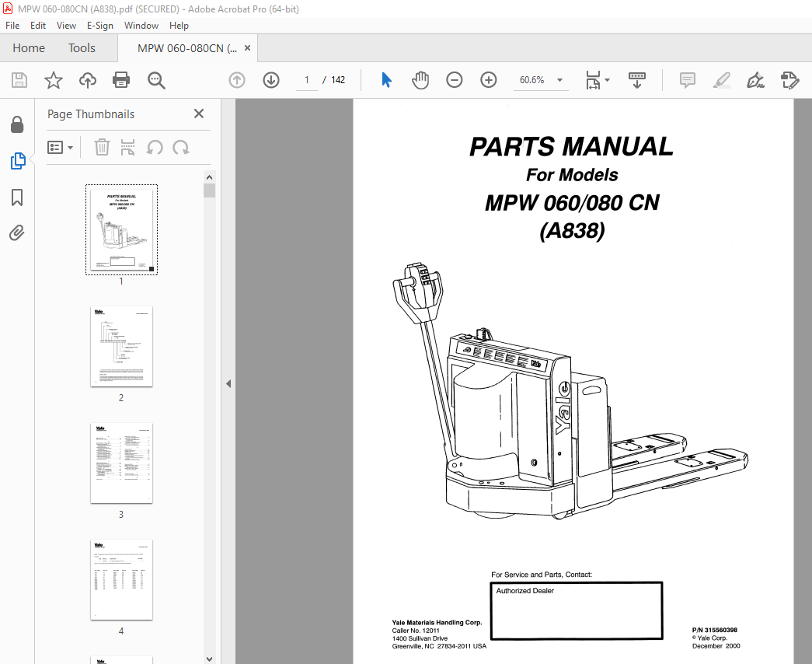
Task: Rotate page counterclockwise
Action: pyautogui.click(x=155, y=148)
